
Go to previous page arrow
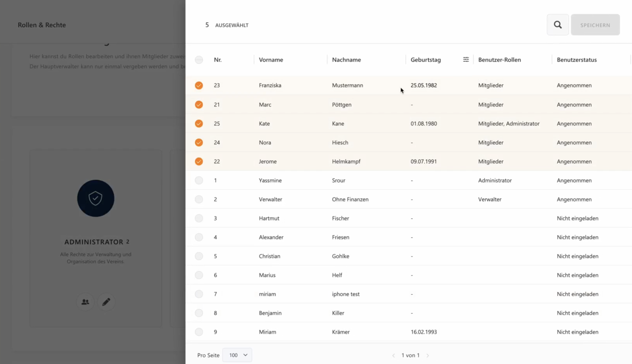coord(393,355)
